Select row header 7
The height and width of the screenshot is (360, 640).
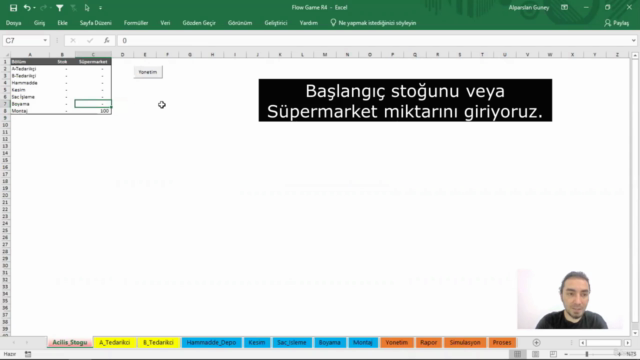5,104
